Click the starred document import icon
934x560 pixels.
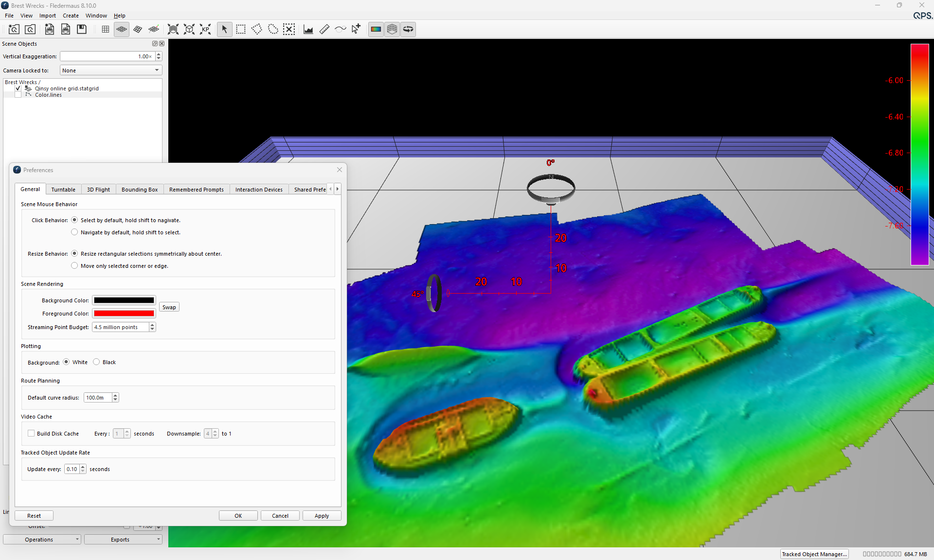pyautogui.click(x=50, y=29)
